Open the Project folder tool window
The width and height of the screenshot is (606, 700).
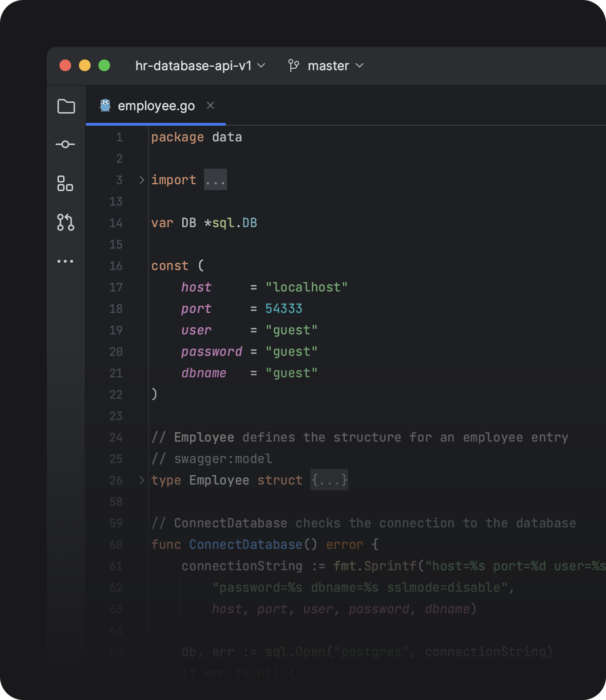[66, 106]
